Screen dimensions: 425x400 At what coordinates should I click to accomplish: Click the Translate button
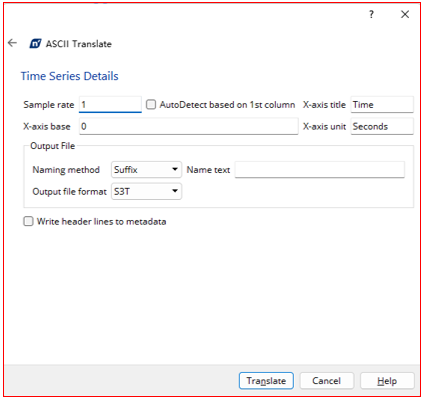click(266, 381)
